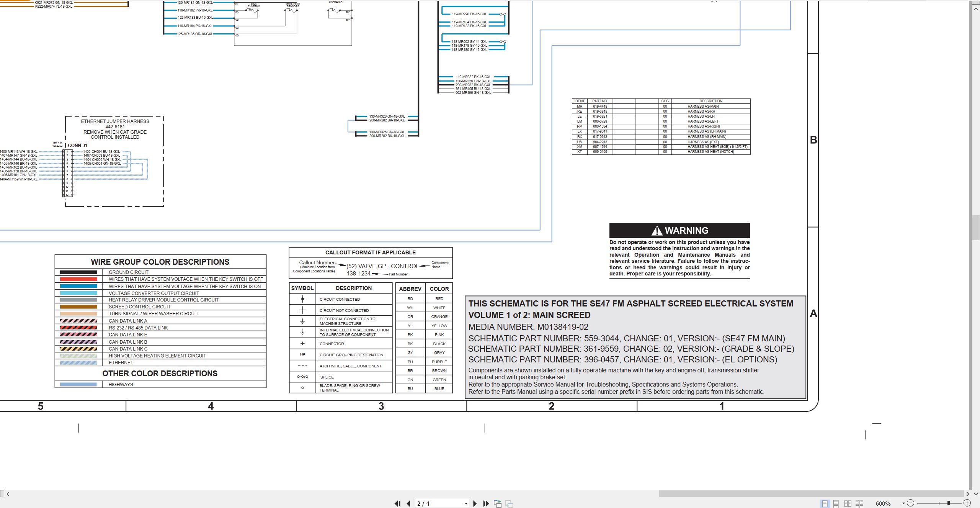Image resolution: width=980 pixels, height=508 pixels.
Task: Go to the previous page
Action: point(408,503)
